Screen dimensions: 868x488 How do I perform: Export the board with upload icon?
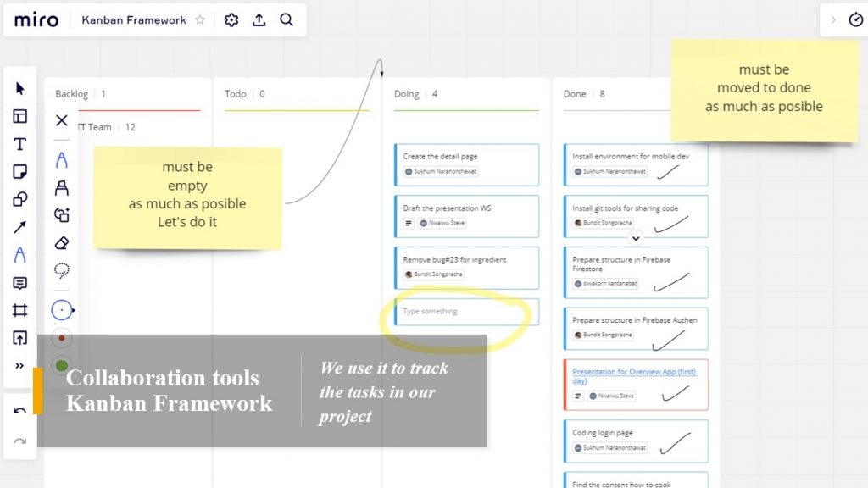[259, 20]
